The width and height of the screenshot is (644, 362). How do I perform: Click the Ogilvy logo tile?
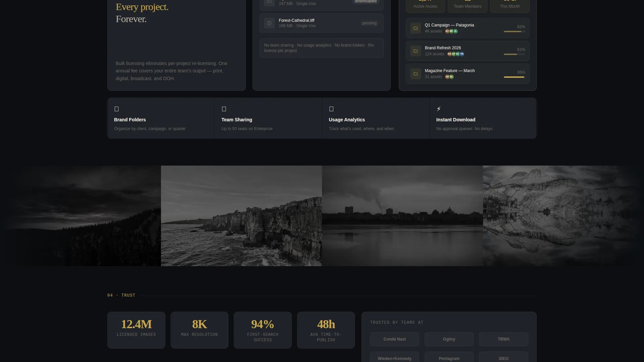[x=449, y=339]
